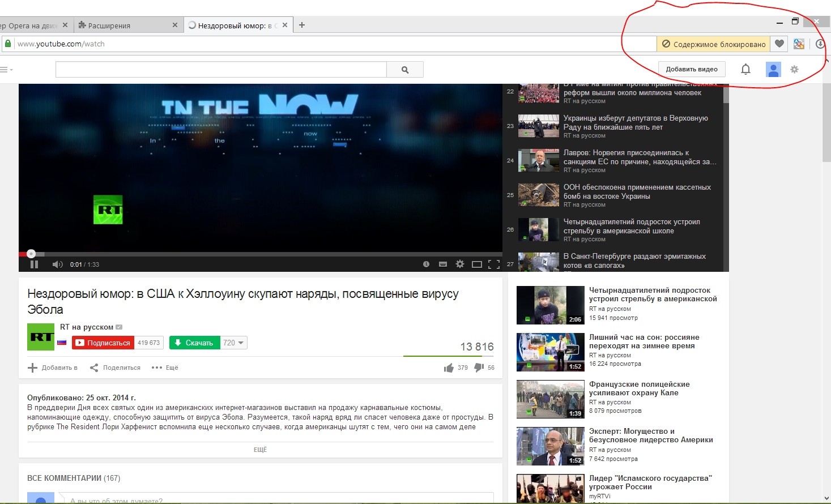Open the 720 quality dropdown

tap(233, 343)
